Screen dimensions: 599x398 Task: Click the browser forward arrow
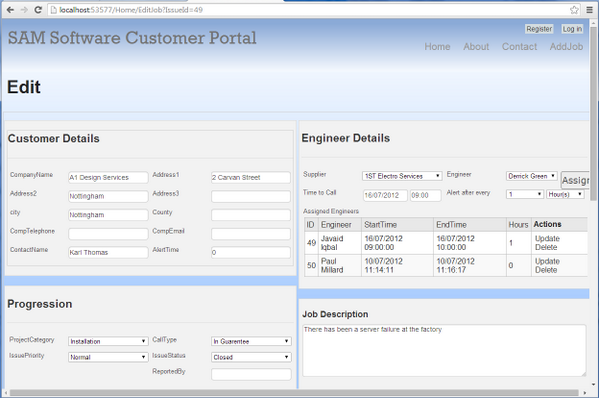[x=24, y=10]
